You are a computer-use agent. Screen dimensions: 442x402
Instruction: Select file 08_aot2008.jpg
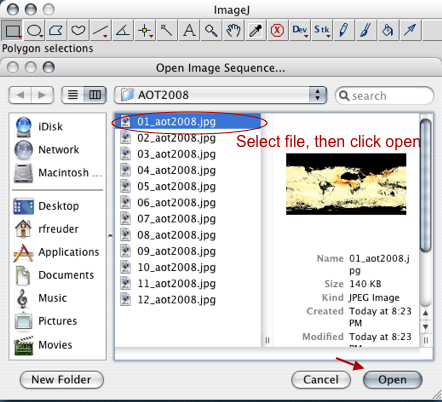(188, 235)
